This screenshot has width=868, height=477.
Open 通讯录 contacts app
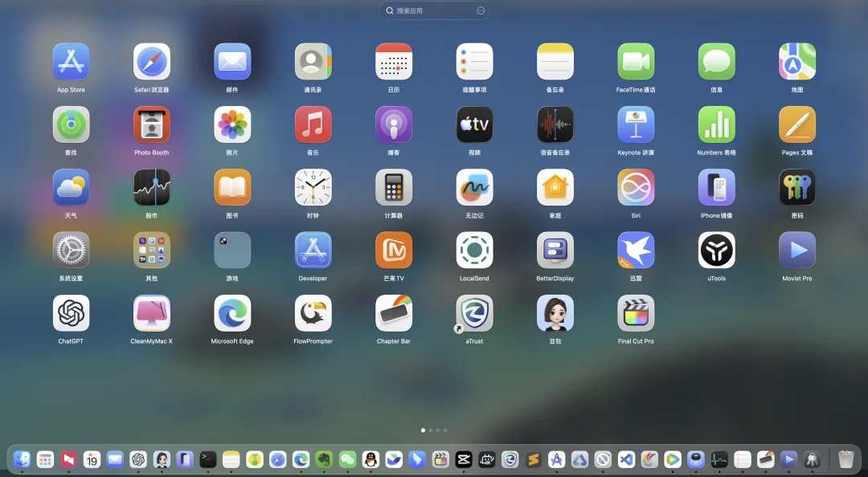(x=313, y=61)
